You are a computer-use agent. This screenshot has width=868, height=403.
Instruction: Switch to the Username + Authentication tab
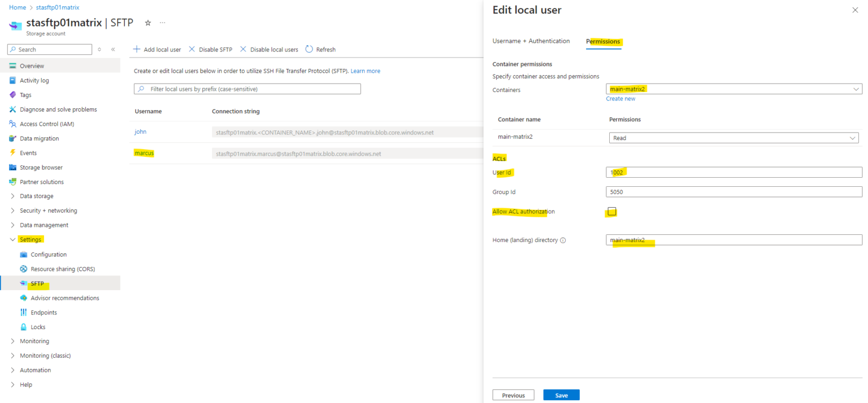click(x=531, y=41)
